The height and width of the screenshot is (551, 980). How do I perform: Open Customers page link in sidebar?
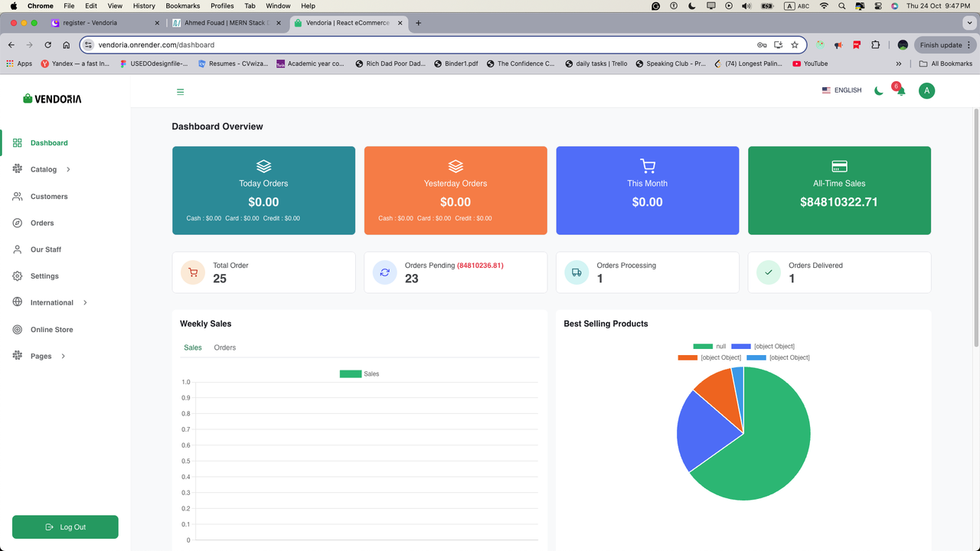pyautogui.click(x=49, y=197)
